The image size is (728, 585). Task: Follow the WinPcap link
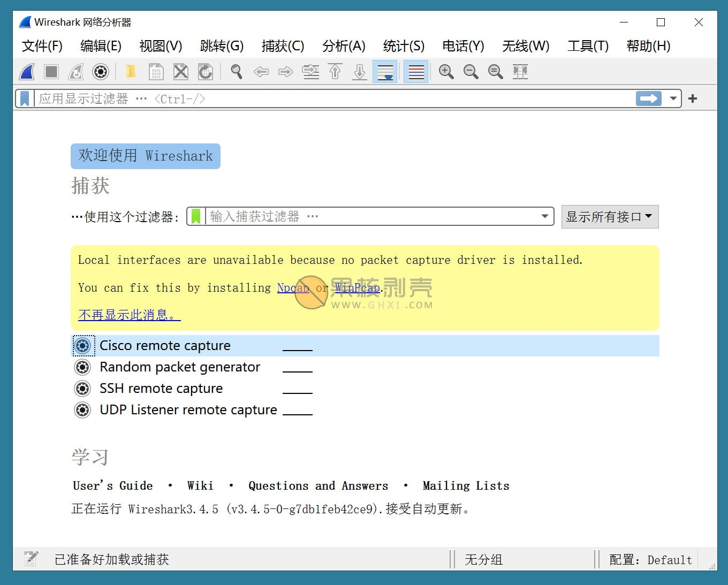pos(358,288)
